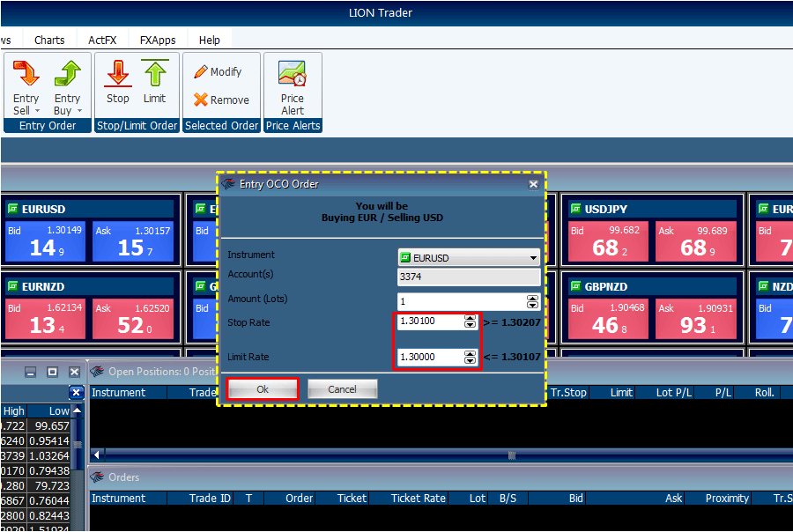Open the Entry Buy order tool
The image size is (793, 532).
(67, 87)
